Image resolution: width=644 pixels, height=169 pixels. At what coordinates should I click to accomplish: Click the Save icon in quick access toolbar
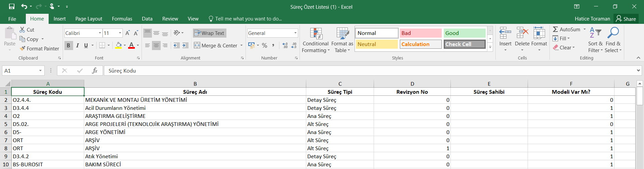(x=12, y=6)
